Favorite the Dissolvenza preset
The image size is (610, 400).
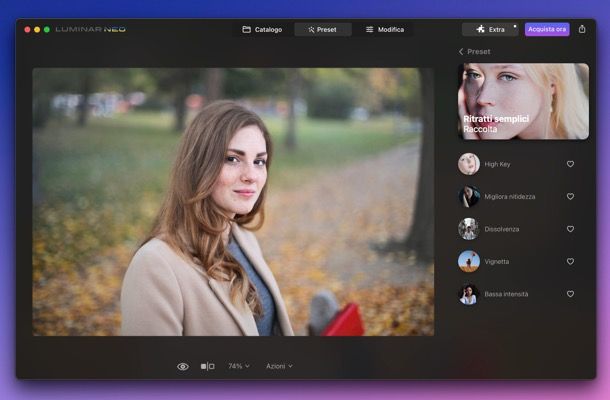(x=570, y=229)
